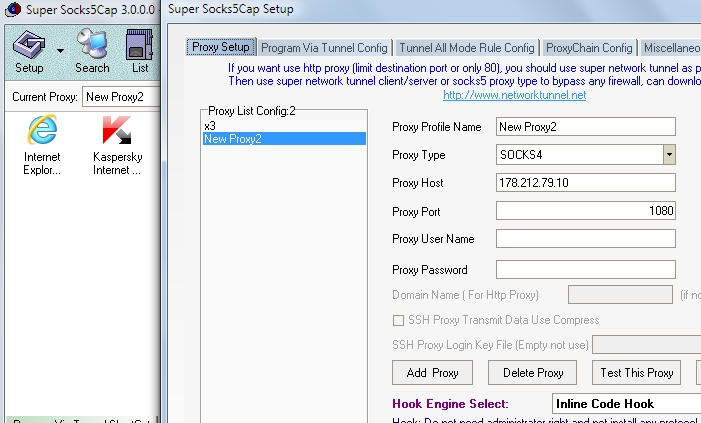701x423 pixels.
Task: Open the Current Proxy field
Action: click(121, 97)
